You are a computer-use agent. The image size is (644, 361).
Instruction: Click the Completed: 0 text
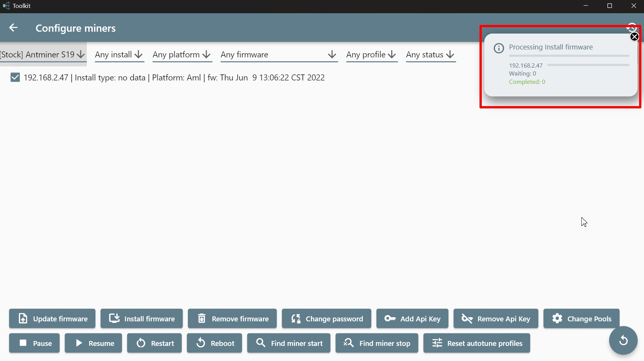tap(527, 82)
